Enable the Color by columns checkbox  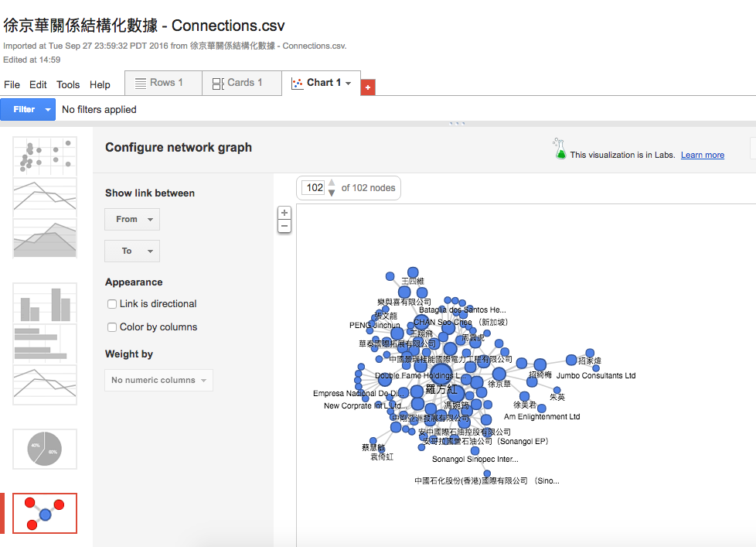coord(111,327)
